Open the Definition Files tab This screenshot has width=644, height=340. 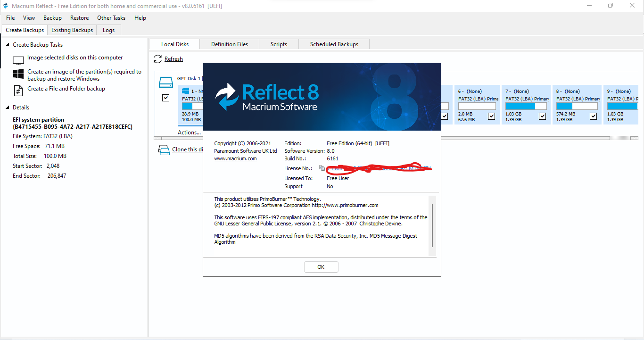click(x=230, y=44)
